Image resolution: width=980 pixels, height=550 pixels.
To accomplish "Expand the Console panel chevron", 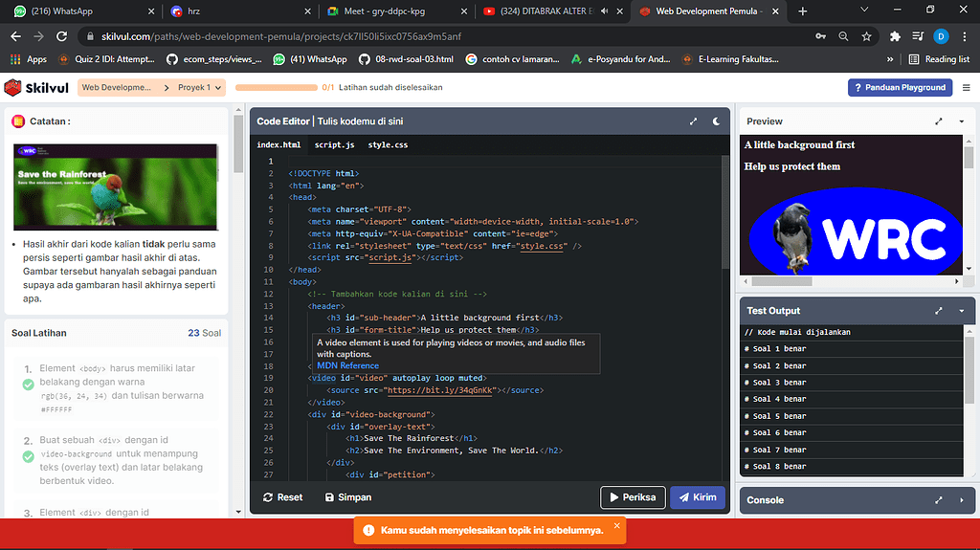I will pyautogui.click(x=961, y=500).
